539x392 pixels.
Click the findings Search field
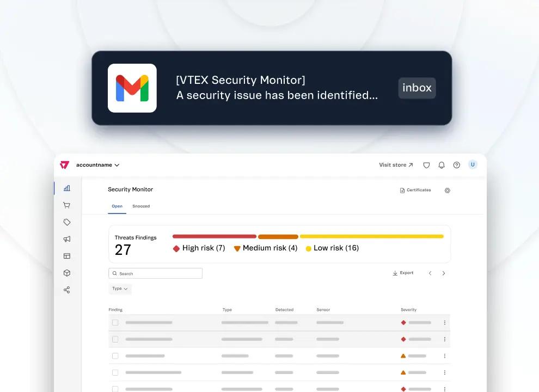click(x=156, y=273)
